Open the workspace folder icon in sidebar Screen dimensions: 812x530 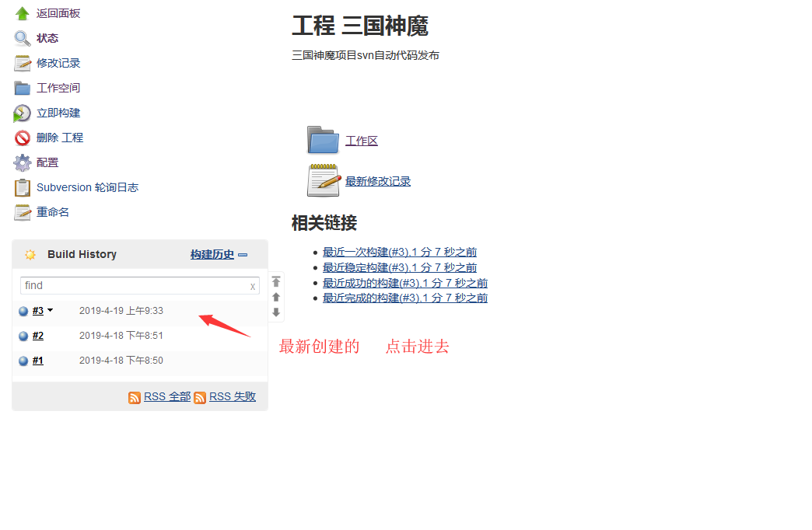coord(22,88)
